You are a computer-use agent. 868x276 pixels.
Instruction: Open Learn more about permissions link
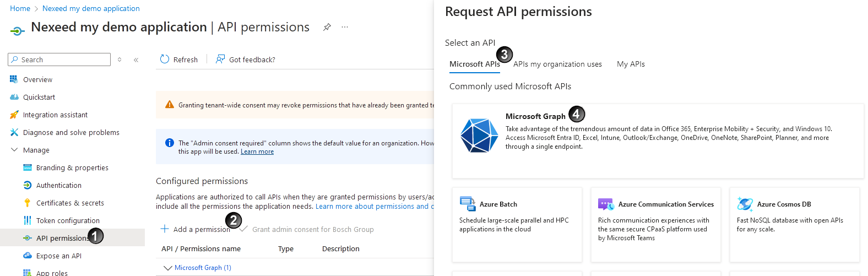pyautogui.click(x=375, y=206)
